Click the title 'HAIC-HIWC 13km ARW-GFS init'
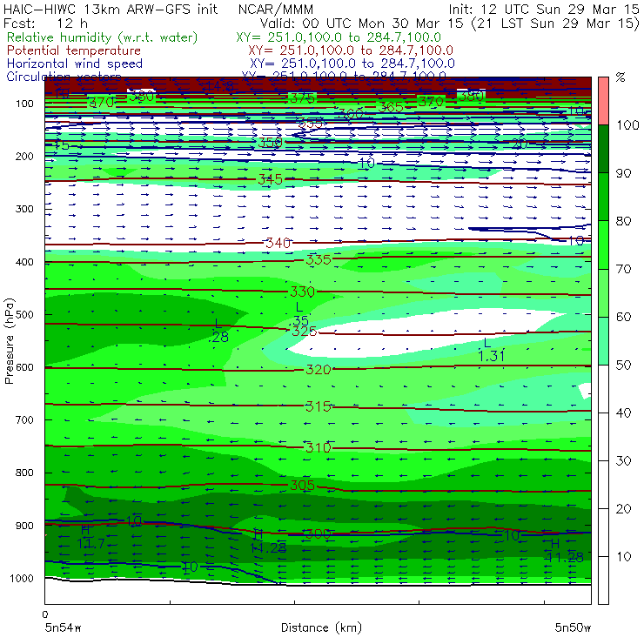644x644 pixels. (x=111, y=9)
